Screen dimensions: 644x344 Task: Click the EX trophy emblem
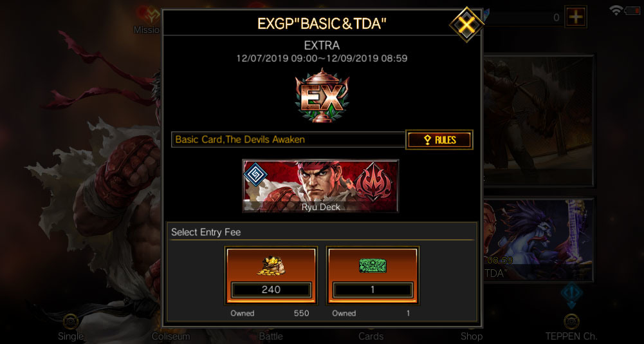click(322, 95)
